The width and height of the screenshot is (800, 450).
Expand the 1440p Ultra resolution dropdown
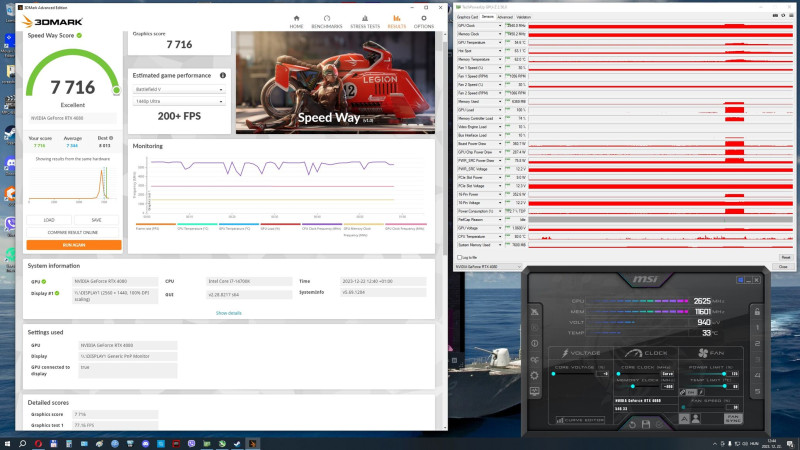pyautogui.click(x=179, y=101)
